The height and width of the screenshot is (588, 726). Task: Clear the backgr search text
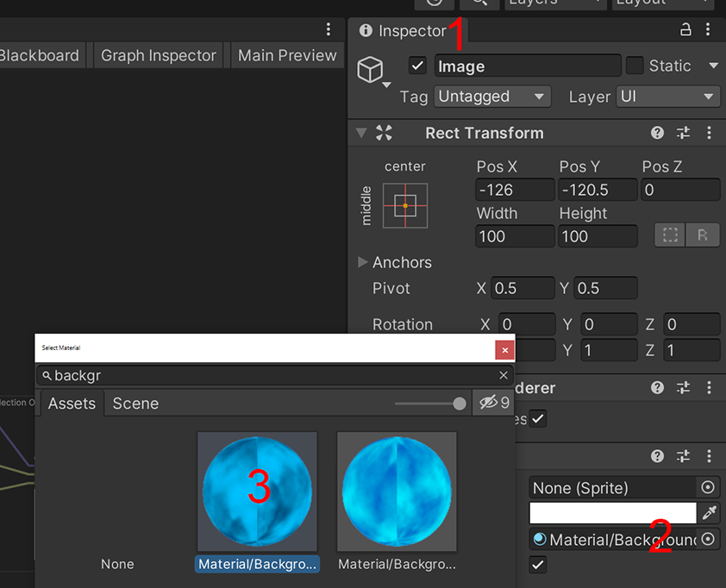tap(504, 375)
